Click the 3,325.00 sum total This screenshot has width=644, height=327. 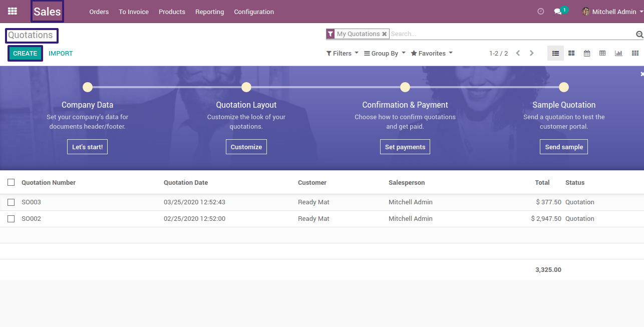click(548, 269)
